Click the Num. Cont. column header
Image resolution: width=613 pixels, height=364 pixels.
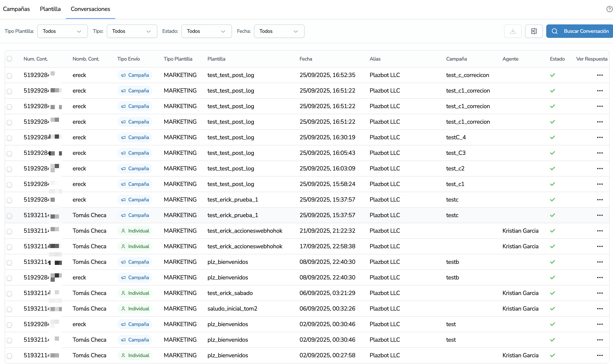(x=36, y=59)
